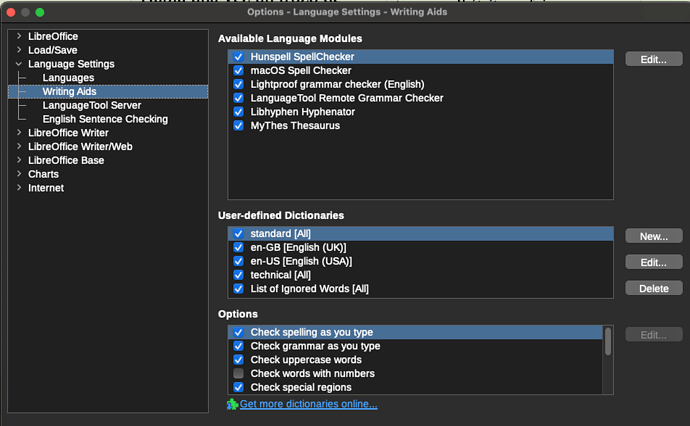Toggle LanguageTool Remote Grammar Checker checkbox
Viewport: 690px width, 426px height.
click(239, 98)
